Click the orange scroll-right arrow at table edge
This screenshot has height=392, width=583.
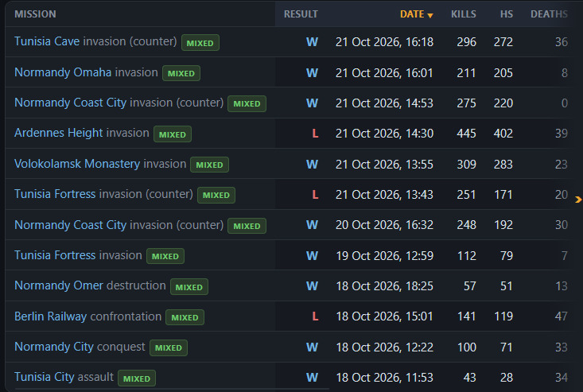(x=577, y=200)
